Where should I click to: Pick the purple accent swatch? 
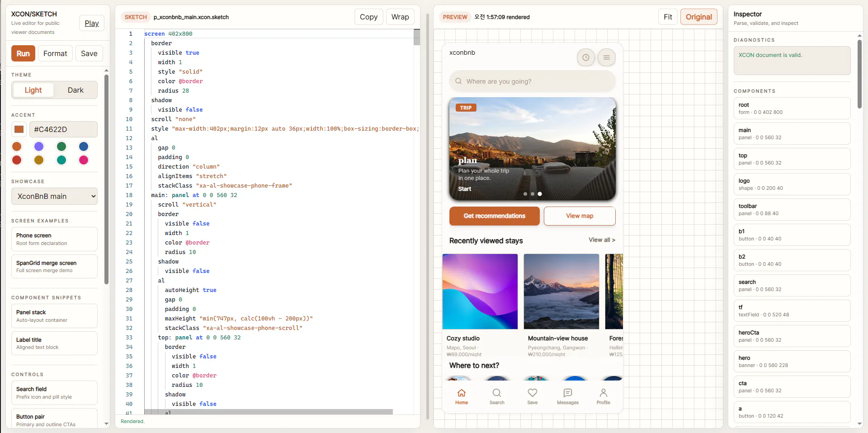pos(39,146)
